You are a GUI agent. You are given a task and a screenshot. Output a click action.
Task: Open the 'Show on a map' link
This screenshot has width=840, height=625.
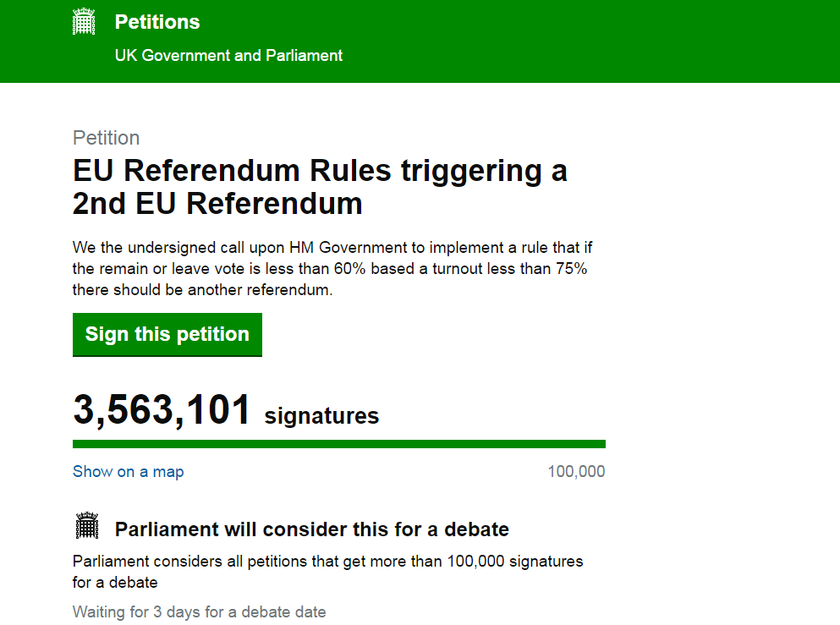pos(128,472)
